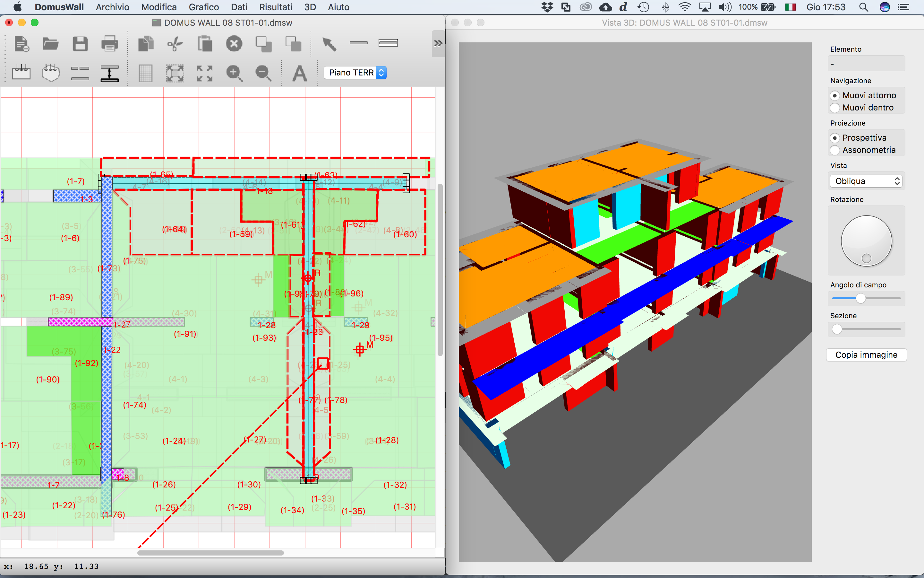Open the Grafico menu
Viewport: 924px width, 578px height.
pyautogui.click(x=203, y=7)
